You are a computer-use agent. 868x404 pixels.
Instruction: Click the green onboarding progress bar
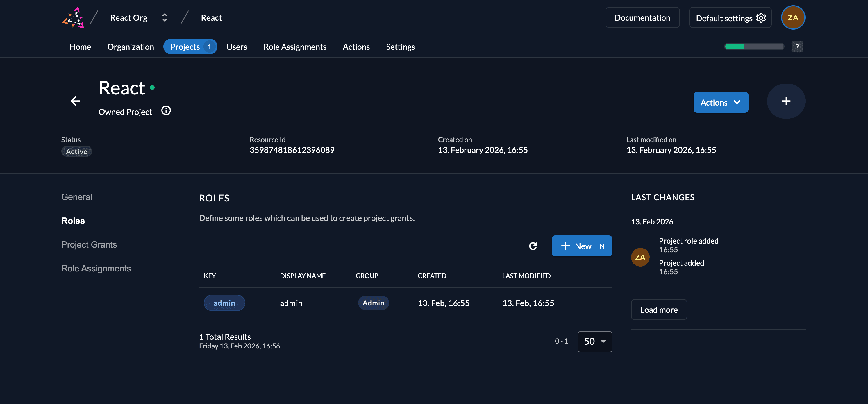(754, 47)
